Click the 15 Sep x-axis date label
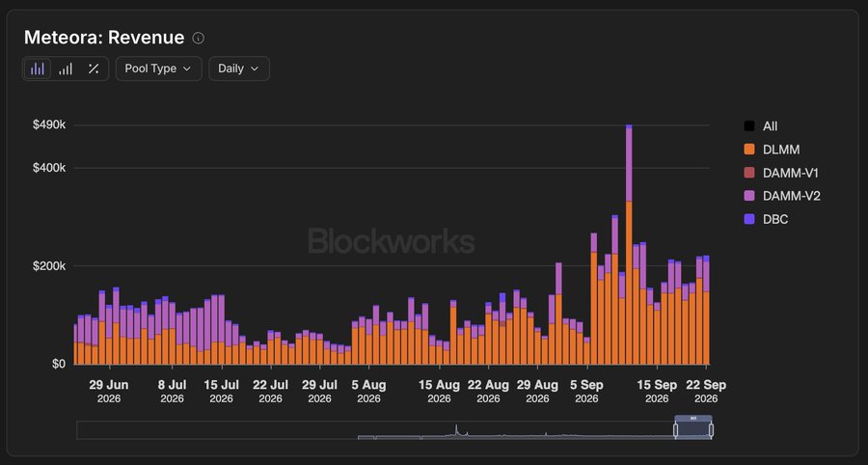This screenshot has height=465, width=868. pyautogui.click(x=657, y=391)
